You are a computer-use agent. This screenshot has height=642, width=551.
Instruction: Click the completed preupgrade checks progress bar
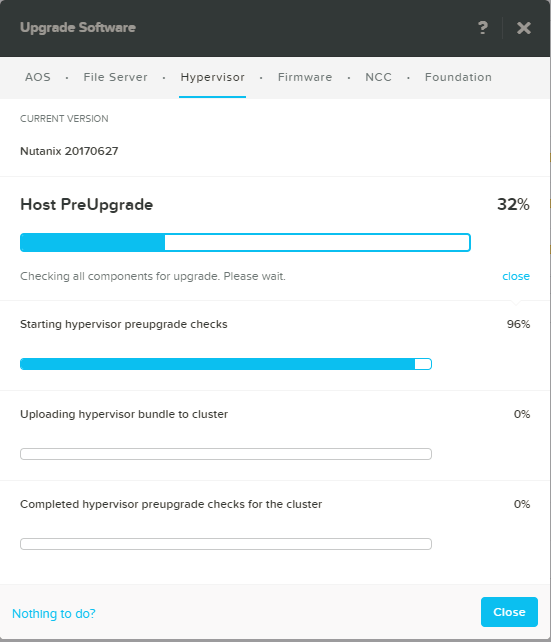[x=226, y=544]
